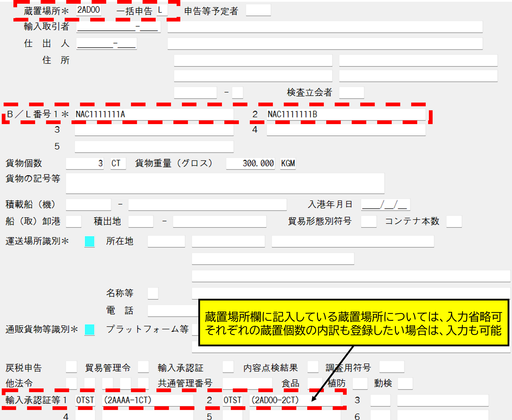Click the 貿易形態別符号 input field
Image resolution: width=512 pixels, height=420 pixels.
[x=368, y=221]
